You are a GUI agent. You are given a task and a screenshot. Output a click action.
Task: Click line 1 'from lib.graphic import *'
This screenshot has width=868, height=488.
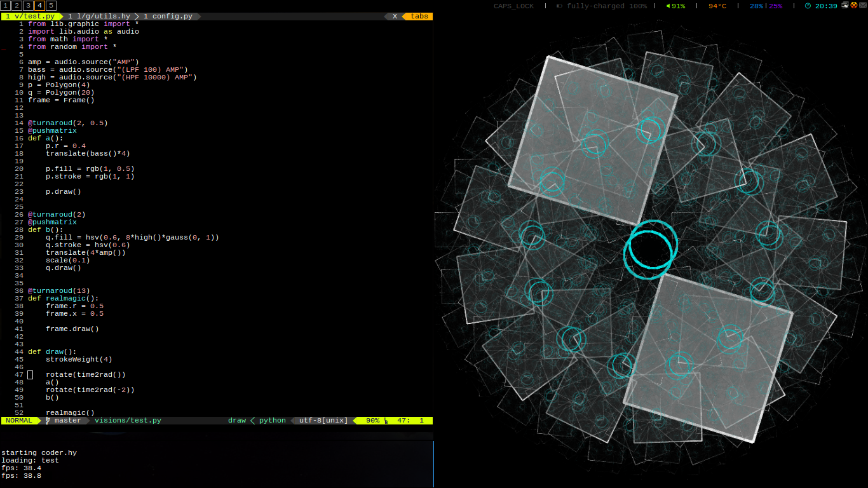(83, 24)
